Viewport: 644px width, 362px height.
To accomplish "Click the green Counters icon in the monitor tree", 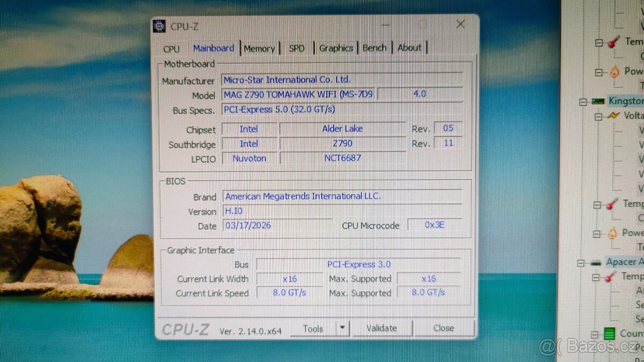I will coord(609,334).
